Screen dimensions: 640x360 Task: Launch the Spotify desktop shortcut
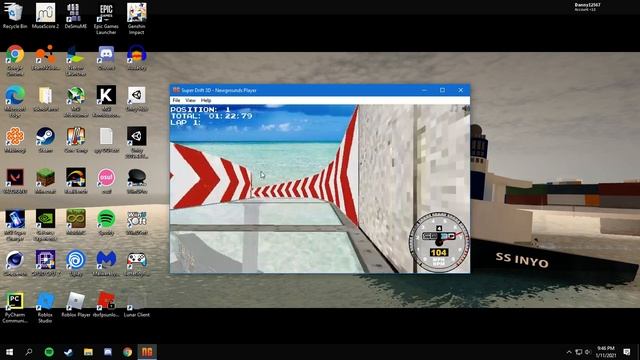pyautogui.click(x=106, y=222)
